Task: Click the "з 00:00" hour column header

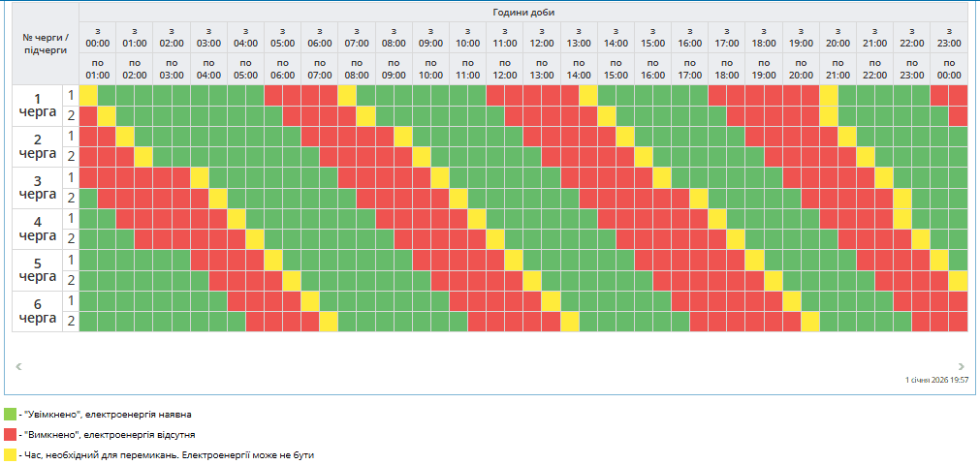Action: pyautogui.click(x=97, y=38)
